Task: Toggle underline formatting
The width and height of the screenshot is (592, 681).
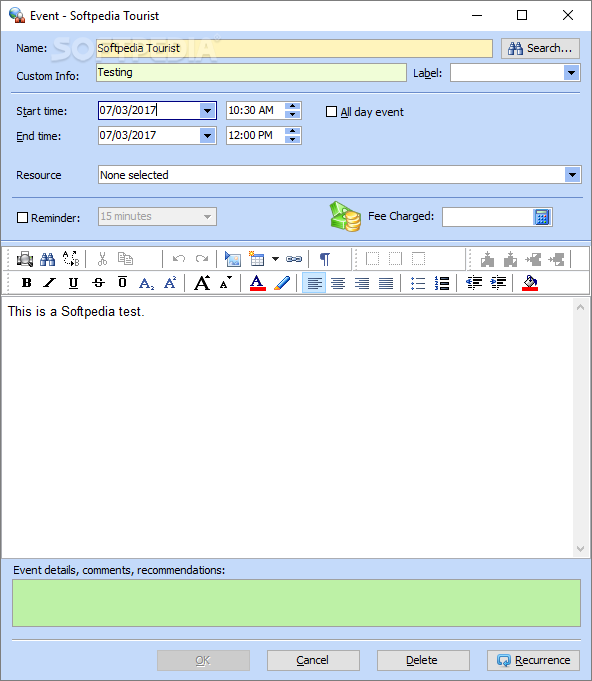Action: (x=73, y=283)
